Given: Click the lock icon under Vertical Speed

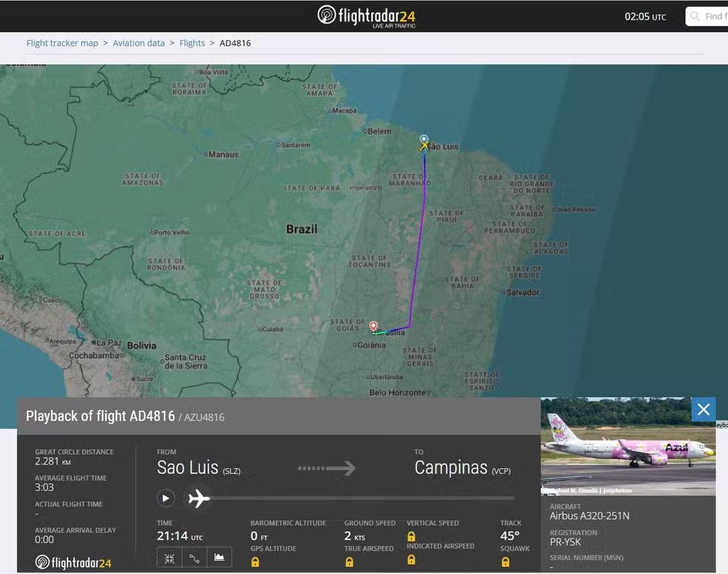Looking at the screenshot, I should (411, 536).
